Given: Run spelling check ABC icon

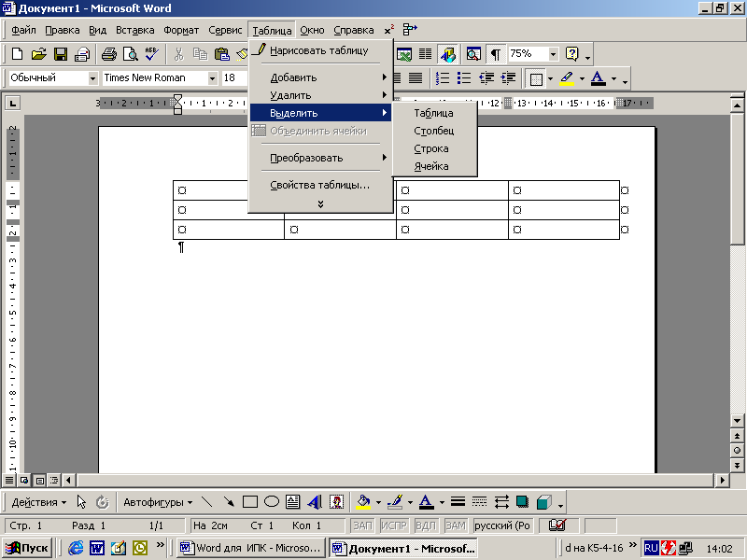Looking at the screenshot, I should (x=151, y=54).
